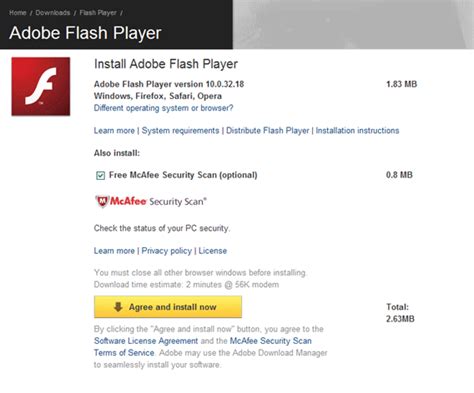This screenshot has height=393, width=474.
Task: Open the McAfee Learn more link
Action: [114, 251]
